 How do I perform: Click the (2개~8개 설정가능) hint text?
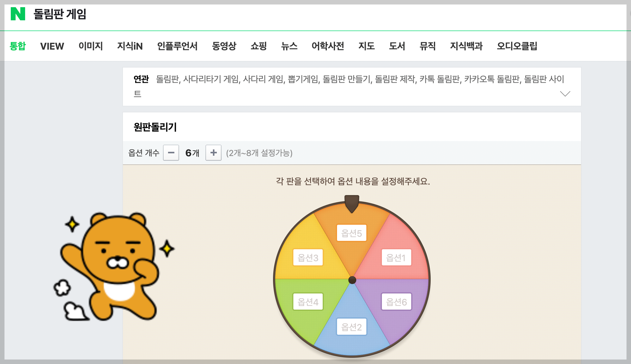[259, 153]
